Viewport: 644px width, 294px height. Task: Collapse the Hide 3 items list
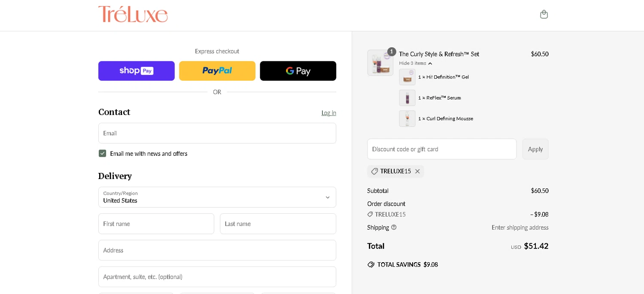(x=415, y=64)
